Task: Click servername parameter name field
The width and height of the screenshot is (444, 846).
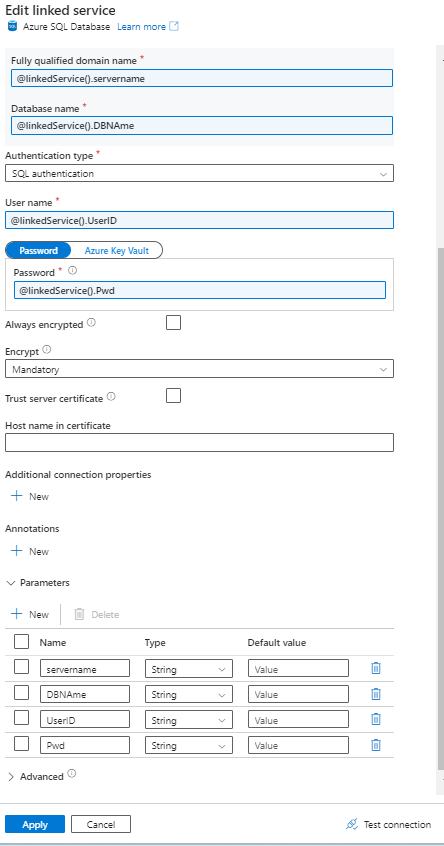Action: [x=85, y=669]
